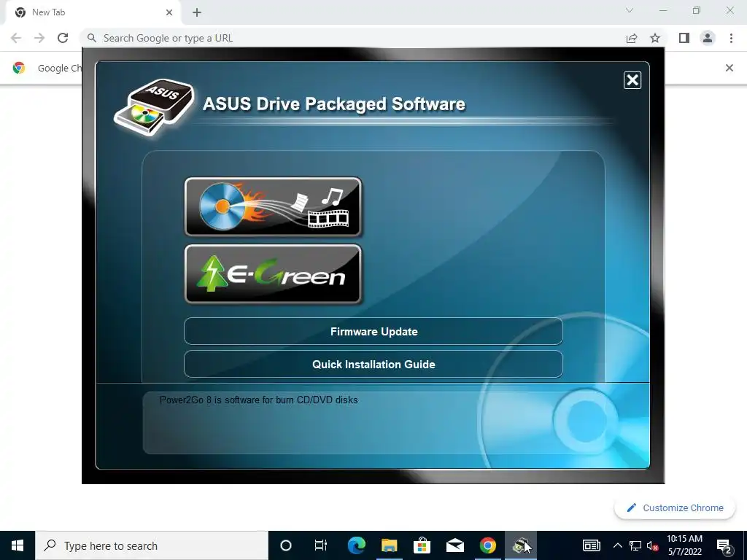Open the Chrome profile avatar menu
The image size is (747, 560).
tap(708, 38)
